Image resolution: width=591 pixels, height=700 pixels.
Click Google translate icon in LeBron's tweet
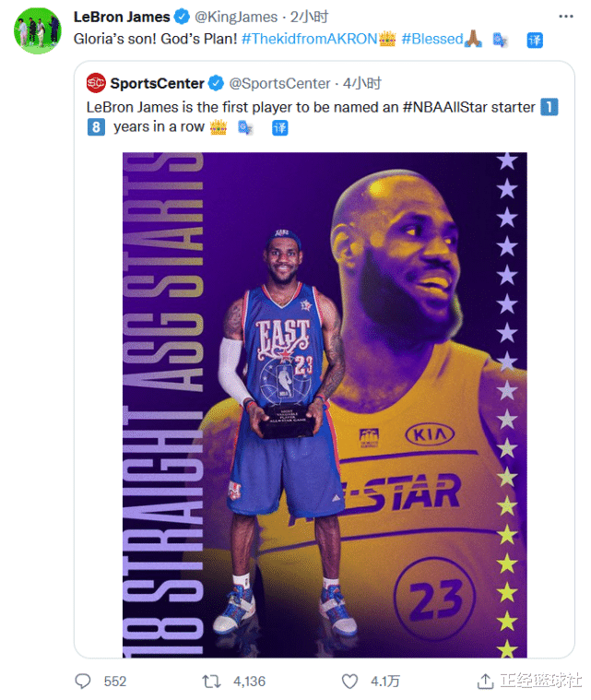pyautogui.click(x=500, y=41)
